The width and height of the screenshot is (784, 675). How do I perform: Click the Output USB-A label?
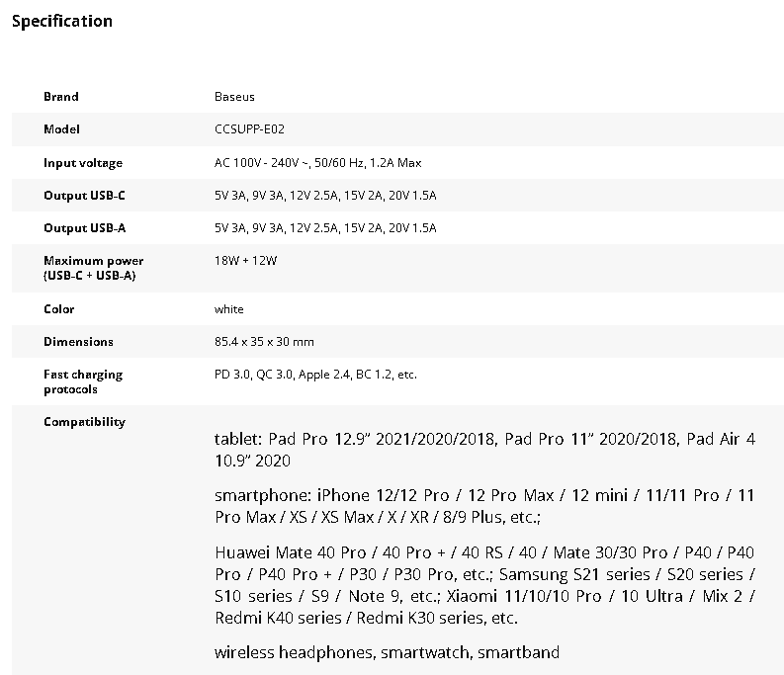pos(84,228)
